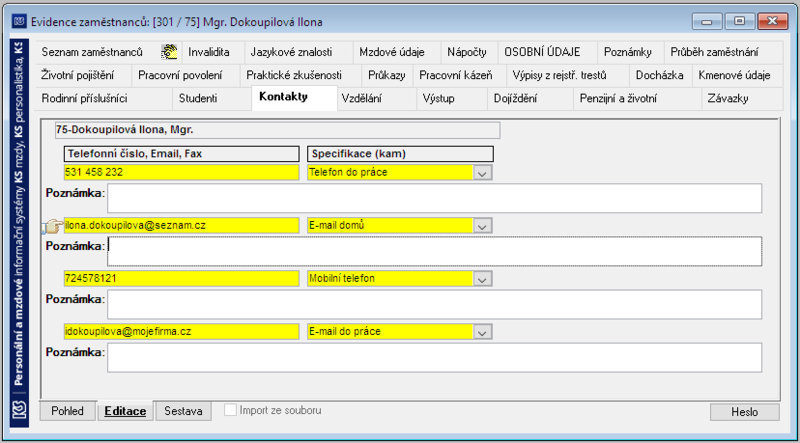
Task: Select the OSOBNÍ ÚDAJE tab
Action: click(x=542, y=52)
